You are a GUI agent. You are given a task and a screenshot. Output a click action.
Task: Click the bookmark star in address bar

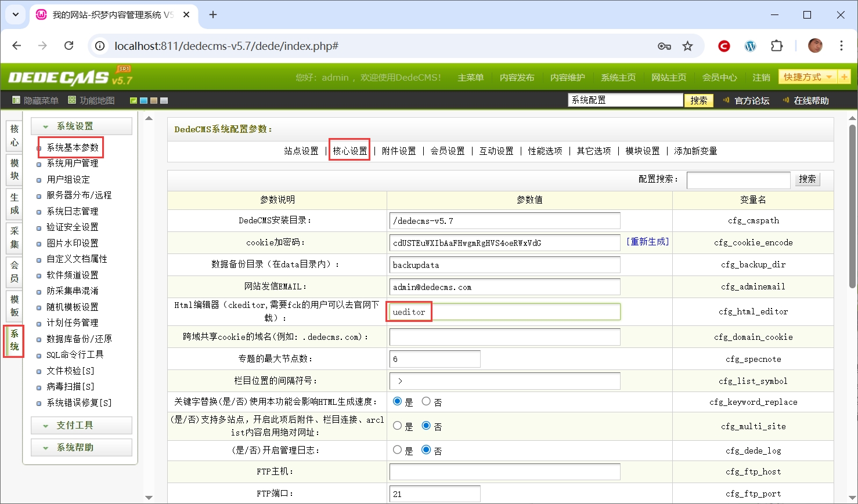687,46
